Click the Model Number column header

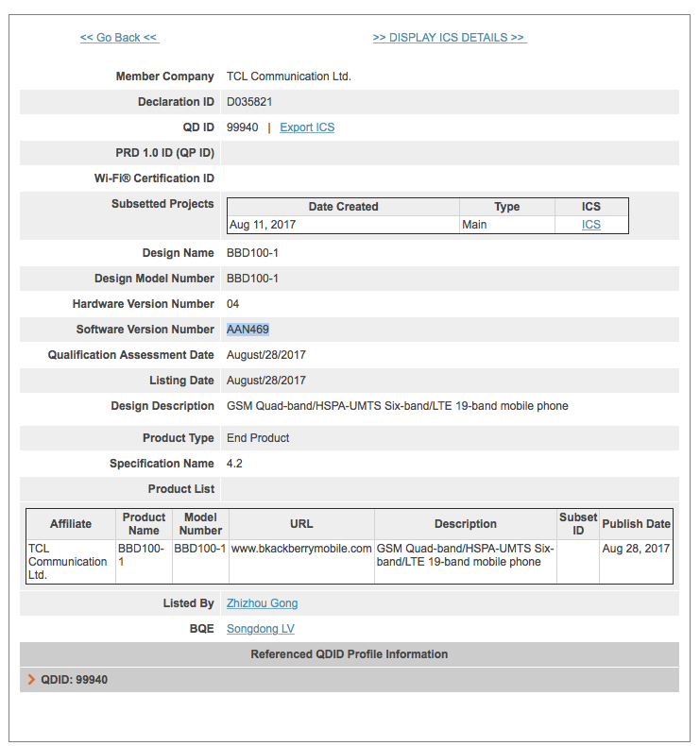click(200, 524)
